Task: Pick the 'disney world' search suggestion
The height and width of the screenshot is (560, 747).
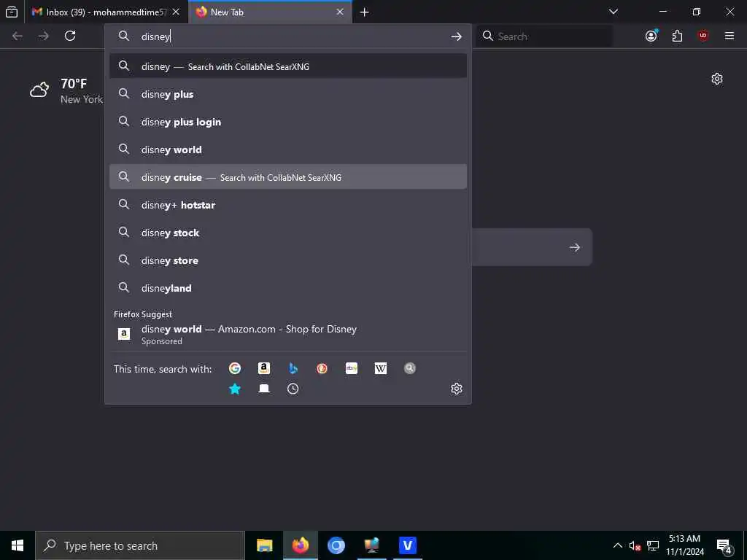Action: 287,149
